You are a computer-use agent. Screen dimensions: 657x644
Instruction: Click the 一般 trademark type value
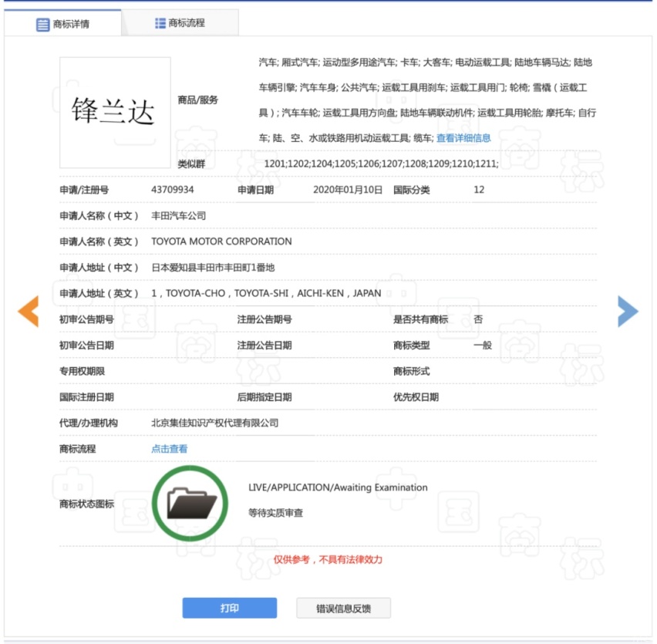pos(483,346)
